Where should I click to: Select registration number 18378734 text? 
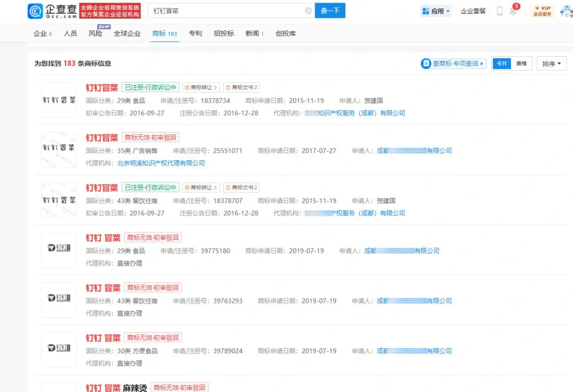pos(215,100)
